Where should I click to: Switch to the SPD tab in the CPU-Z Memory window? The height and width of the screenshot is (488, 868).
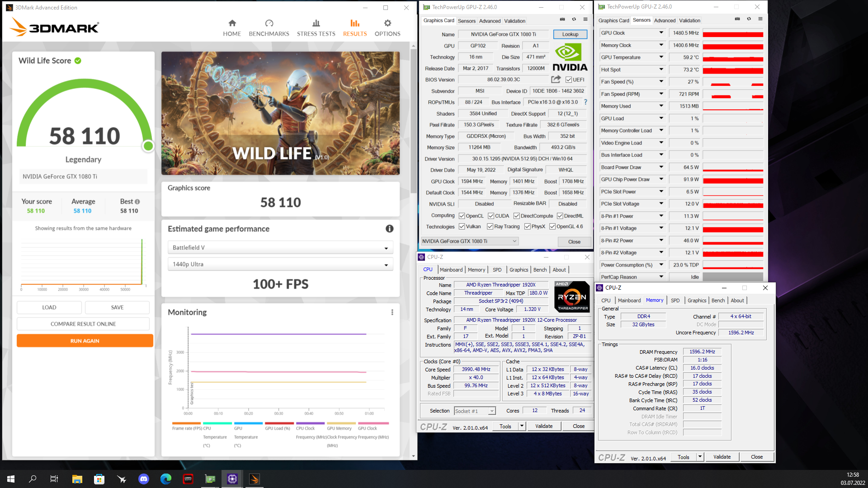tap(675, 300)
